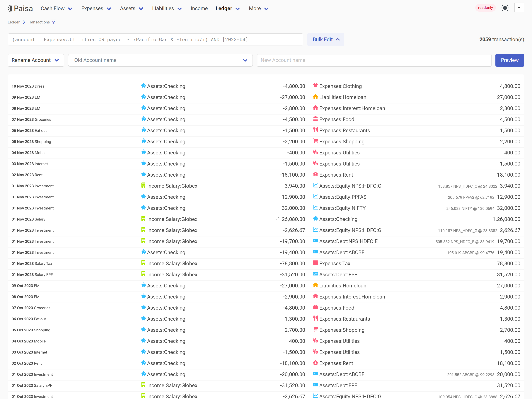Click the -78,800.00 amount
This screenshot has height=399, width=532.
(x=292, y=264)
